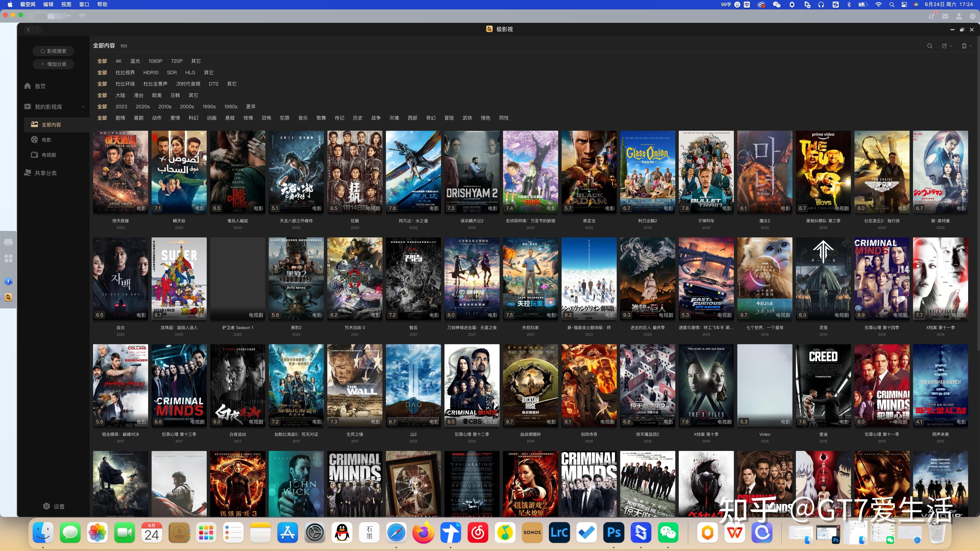Open 设置 gear at sidebar bottom
This screenshot has height=551, width=980.
(47, 506)
